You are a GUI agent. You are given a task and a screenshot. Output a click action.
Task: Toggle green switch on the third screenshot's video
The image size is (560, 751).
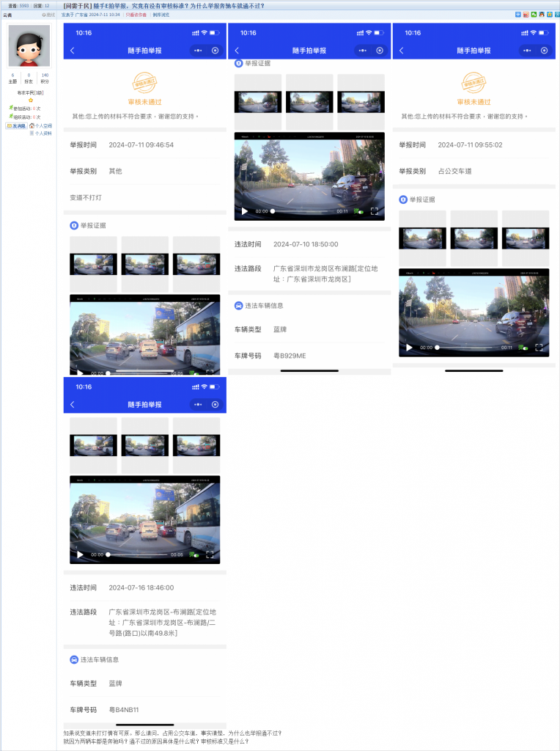[523, 348]
